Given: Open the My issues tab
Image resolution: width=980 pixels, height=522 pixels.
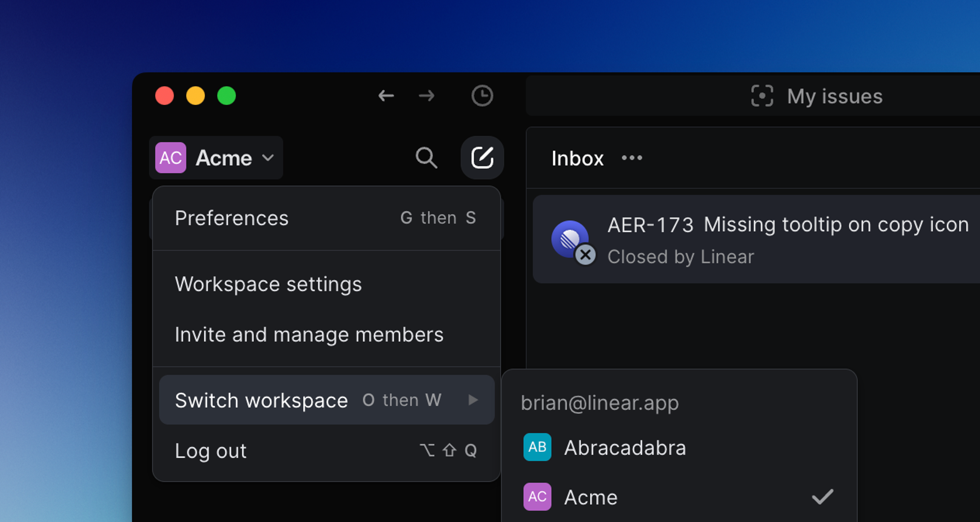Looking at the screenshot, I should click(834, 96).
